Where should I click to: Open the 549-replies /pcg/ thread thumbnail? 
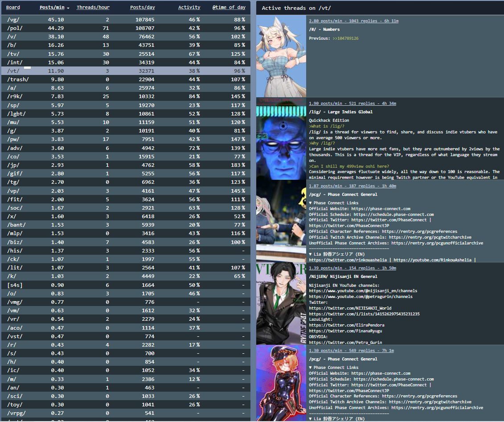[x=281, y=383]
